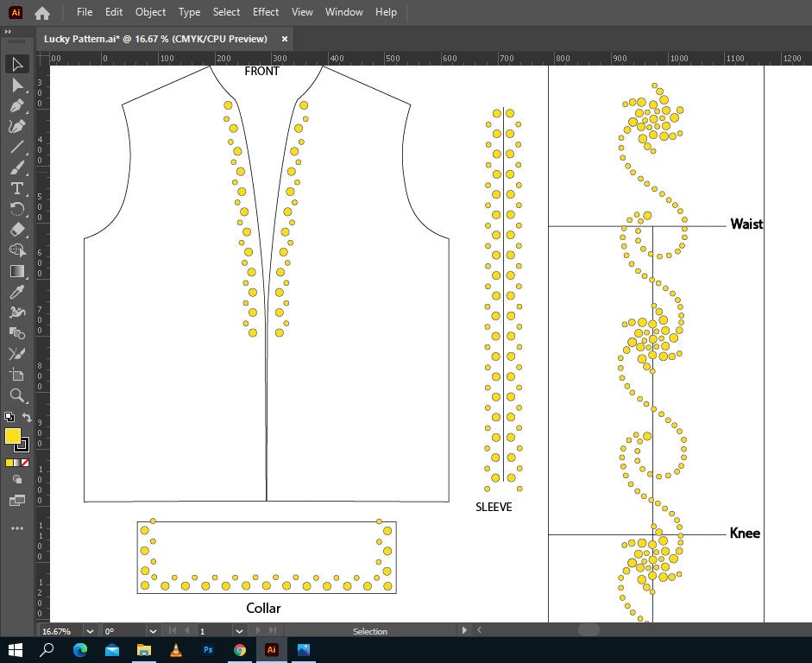Select the Eraser tool

[x=17, y=230]
